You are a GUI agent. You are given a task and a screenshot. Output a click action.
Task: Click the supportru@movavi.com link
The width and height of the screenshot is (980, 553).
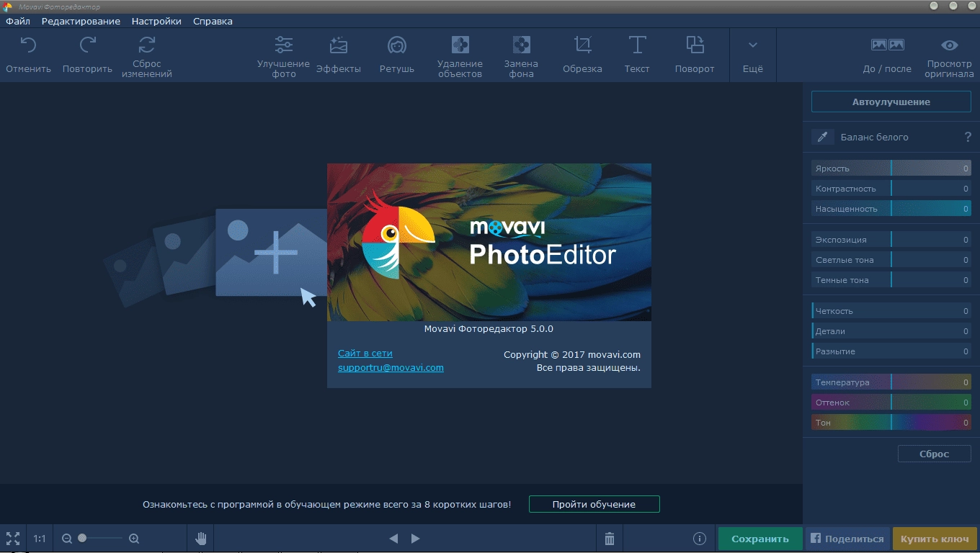click(x=391, y=367)
